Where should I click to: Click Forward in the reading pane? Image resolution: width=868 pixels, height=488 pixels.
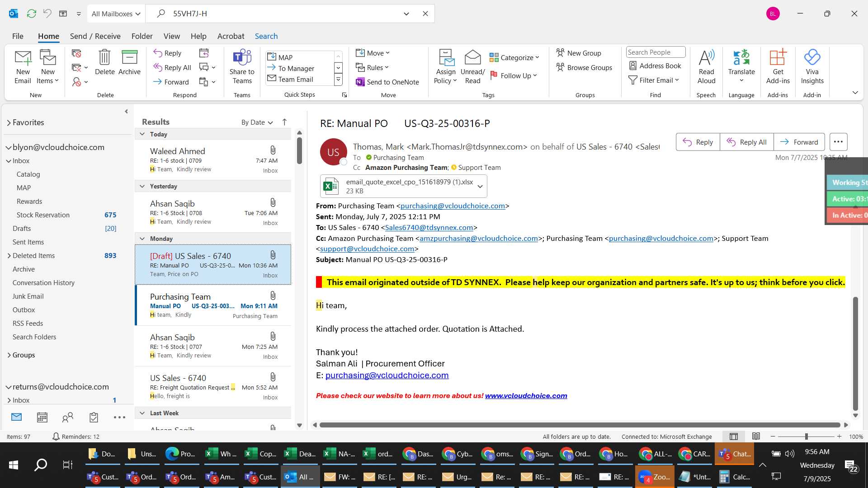point(799,142)
